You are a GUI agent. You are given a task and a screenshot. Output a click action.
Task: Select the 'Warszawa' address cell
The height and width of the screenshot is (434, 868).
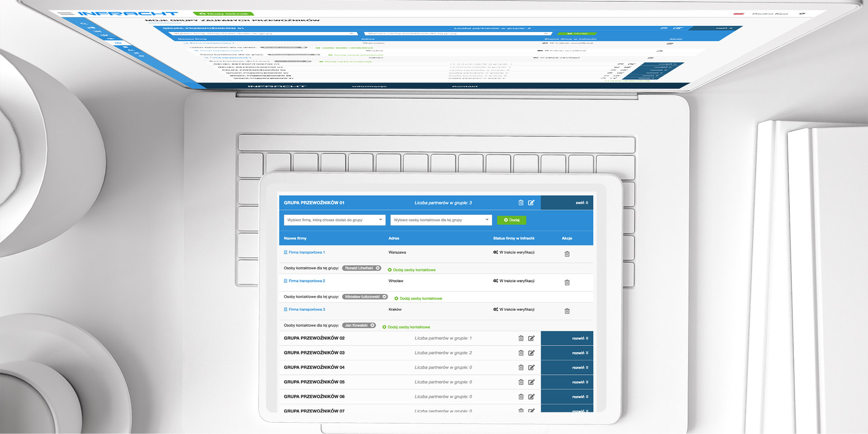397,252
